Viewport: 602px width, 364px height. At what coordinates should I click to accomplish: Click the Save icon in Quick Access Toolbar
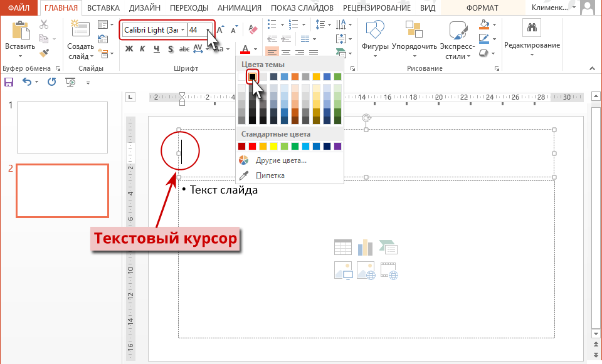coord(8,81)
